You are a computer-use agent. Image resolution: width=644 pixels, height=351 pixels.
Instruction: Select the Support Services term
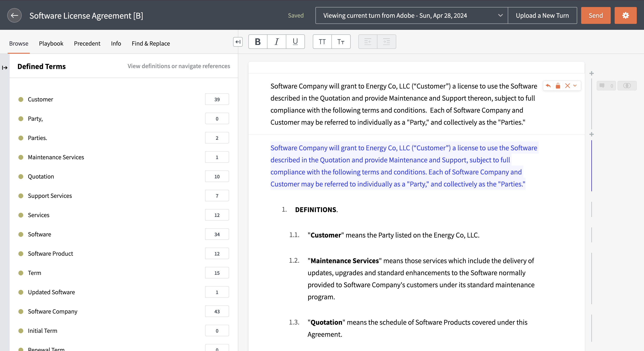pos(50,196)
